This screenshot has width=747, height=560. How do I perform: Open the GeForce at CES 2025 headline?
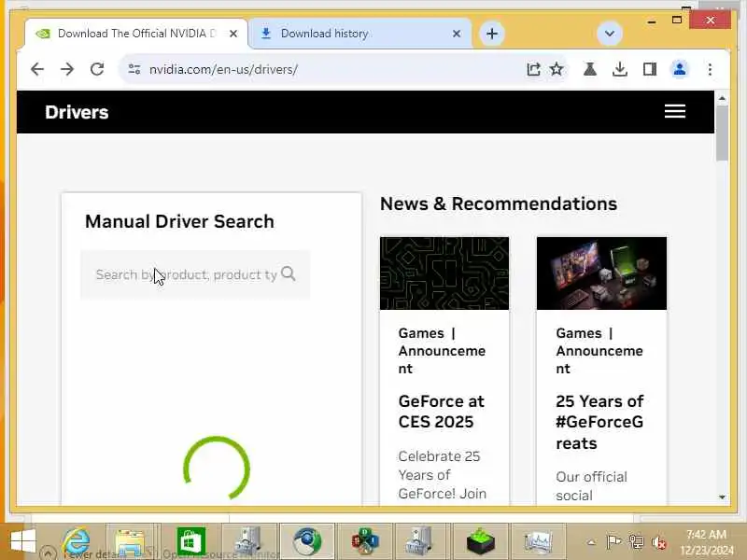(441, 412)
